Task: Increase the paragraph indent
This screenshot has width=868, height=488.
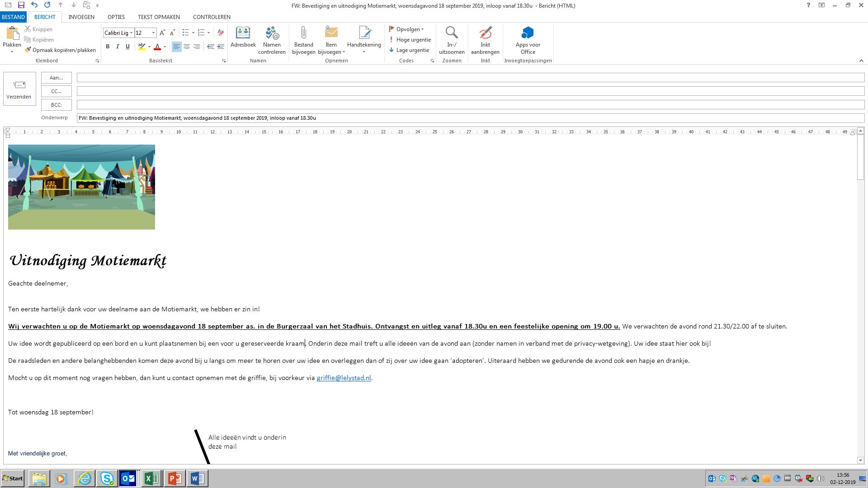Action: pyautogui.click(x=221, y=47)
